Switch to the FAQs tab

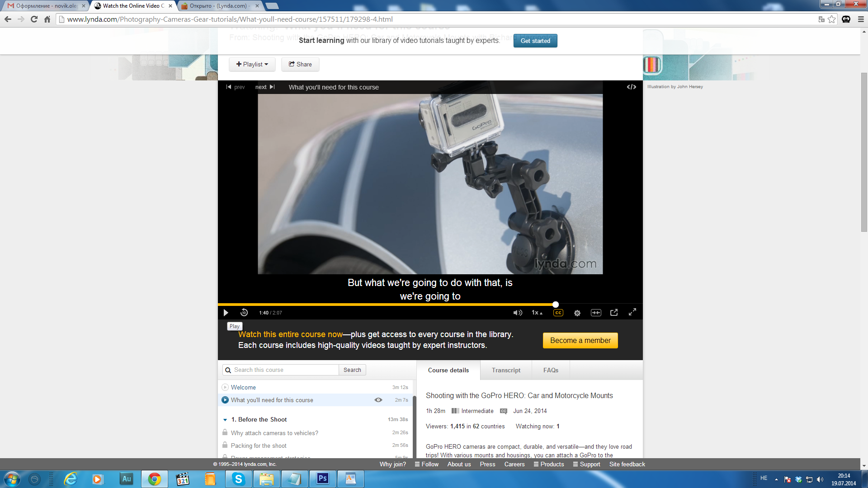pos(551,370)
